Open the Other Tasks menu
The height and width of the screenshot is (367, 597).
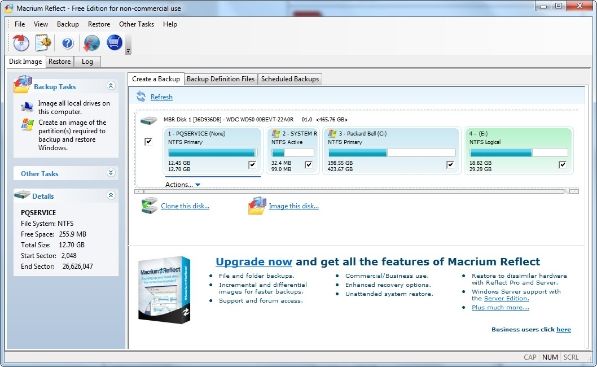[x=136, y=24]
